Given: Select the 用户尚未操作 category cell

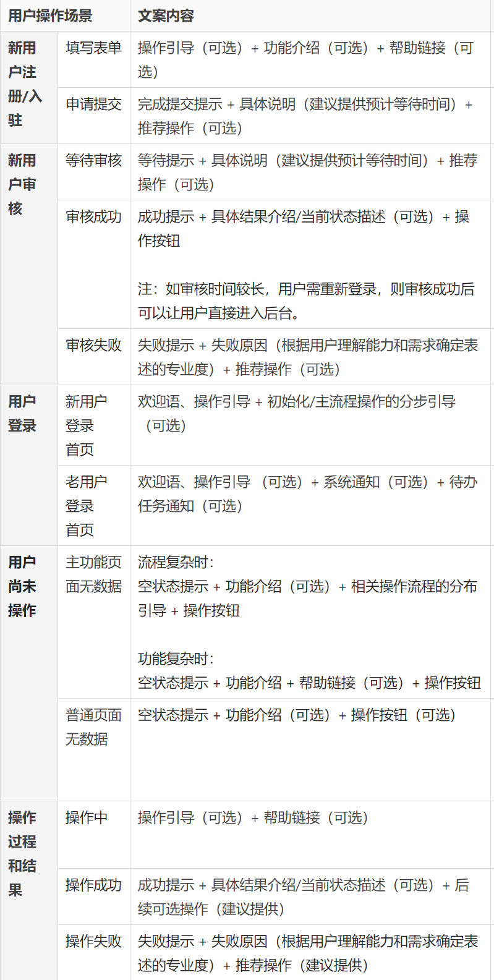Looking at the screenshot, I should (x=22, y=586).
